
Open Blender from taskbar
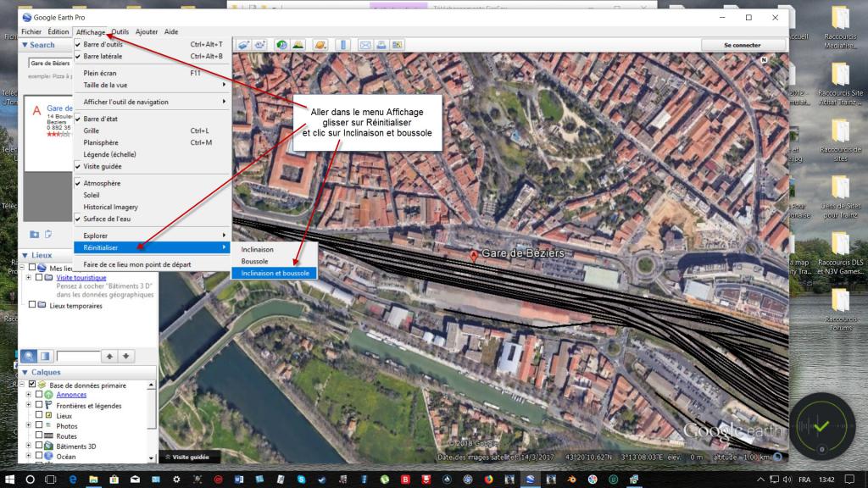(x=572, y=480)
